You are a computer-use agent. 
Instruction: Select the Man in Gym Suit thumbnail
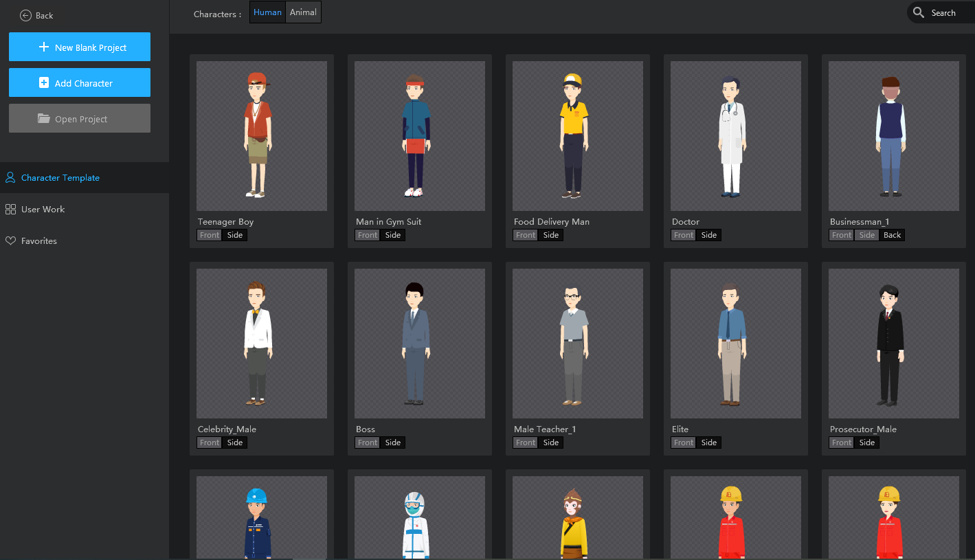pyautogui.click(x=420, y=136)
